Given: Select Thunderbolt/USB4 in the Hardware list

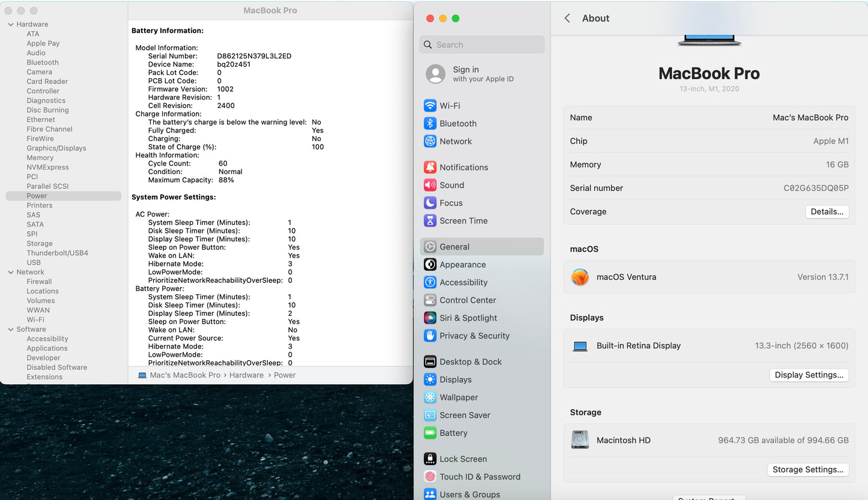Looking at the screenshot, I should pos(57,253).
